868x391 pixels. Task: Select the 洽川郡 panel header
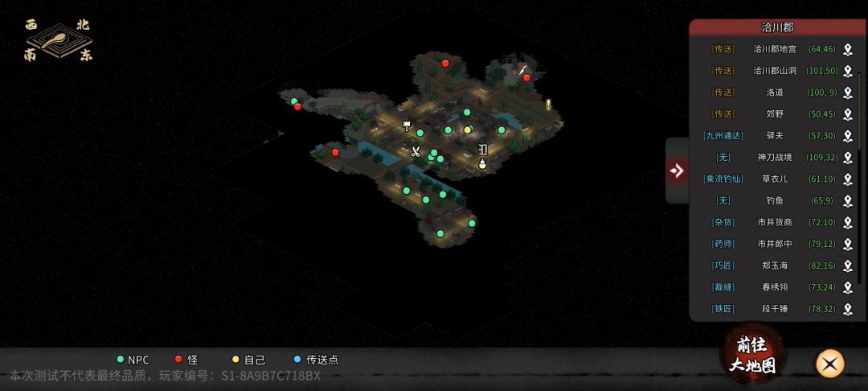pos(777,27)
